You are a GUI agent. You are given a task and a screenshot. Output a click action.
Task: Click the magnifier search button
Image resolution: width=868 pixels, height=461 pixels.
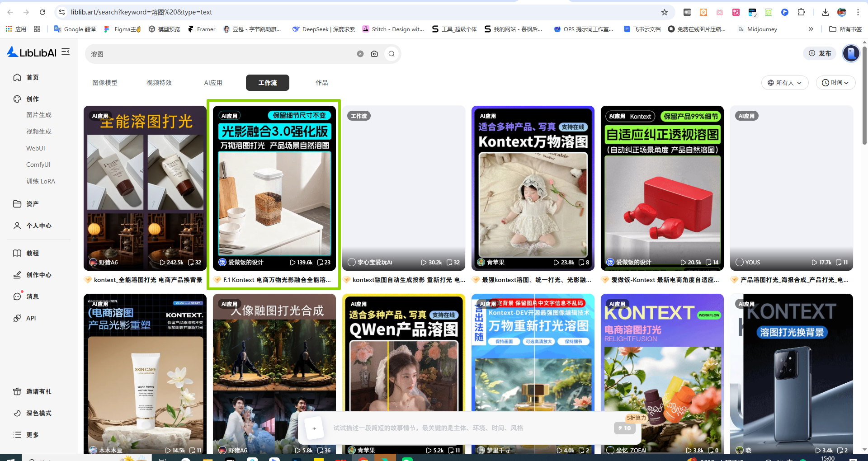(x=392, y=54)
